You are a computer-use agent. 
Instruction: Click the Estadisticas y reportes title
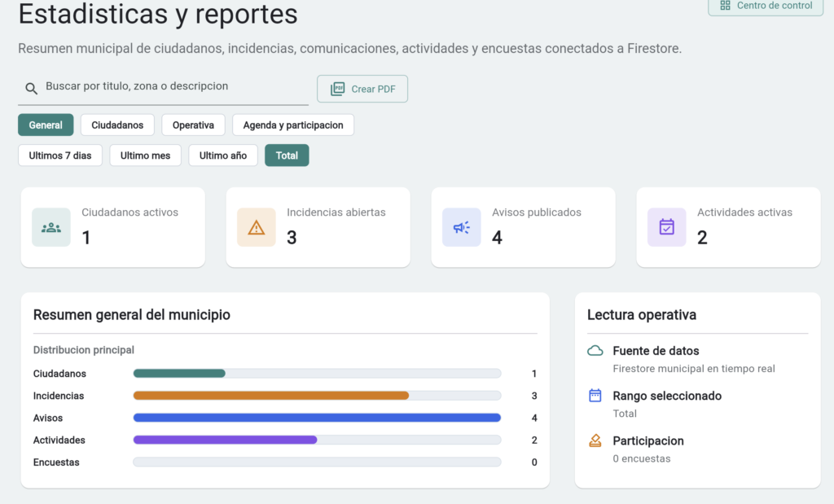pos(158,14)
